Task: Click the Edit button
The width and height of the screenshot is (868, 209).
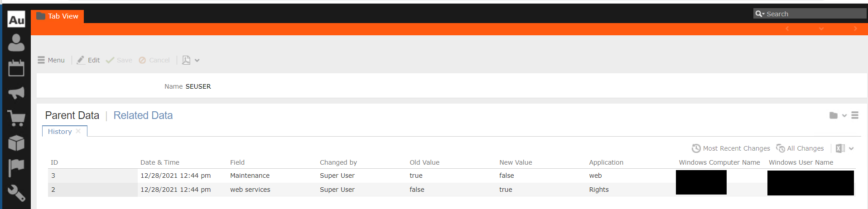Action: [x=88, y=60]
